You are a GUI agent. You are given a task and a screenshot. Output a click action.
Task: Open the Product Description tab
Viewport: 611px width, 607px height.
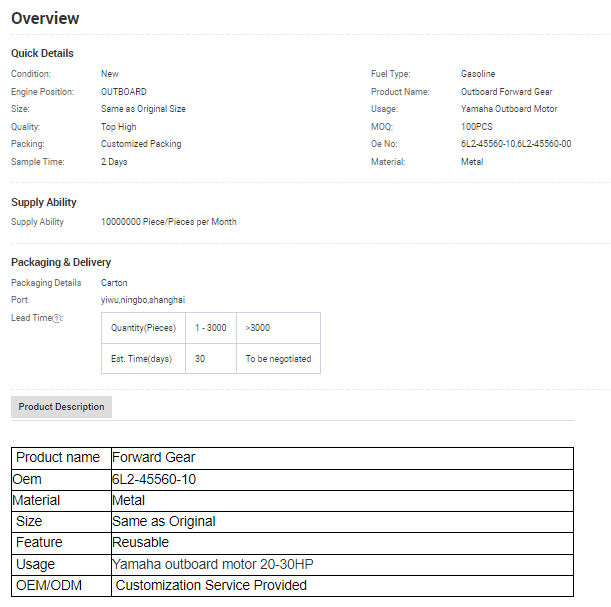[61, 407]
